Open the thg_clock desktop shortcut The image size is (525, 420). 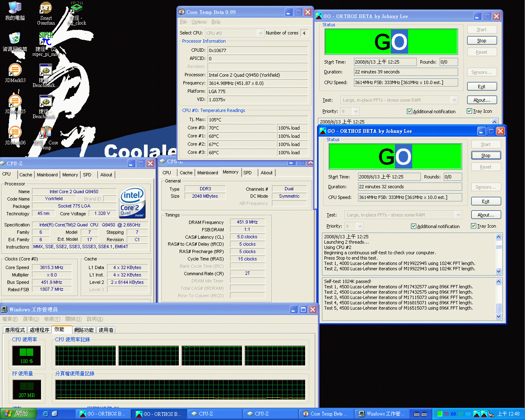pos(77,13)
